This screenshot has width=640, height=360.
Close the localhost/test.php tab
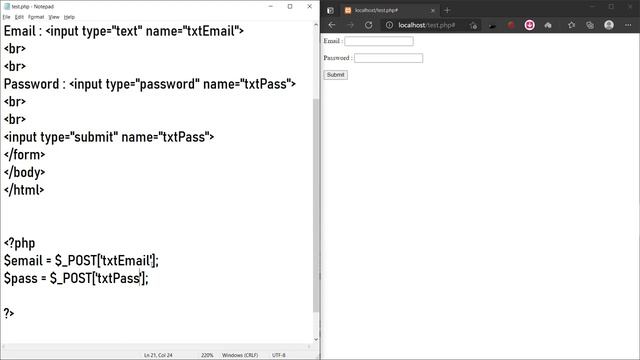pos(433,10)
